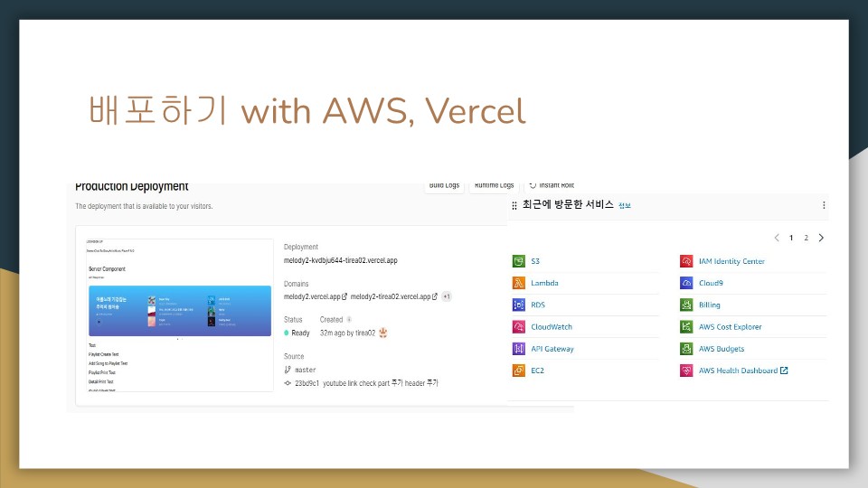Open the EC2 service icon
The image size is (868, 488).
click(519, 371)
